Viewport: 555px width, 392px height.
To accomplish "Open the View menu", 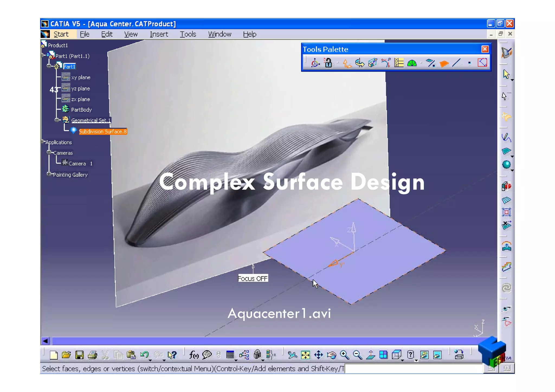I will (x=131, y=34).
